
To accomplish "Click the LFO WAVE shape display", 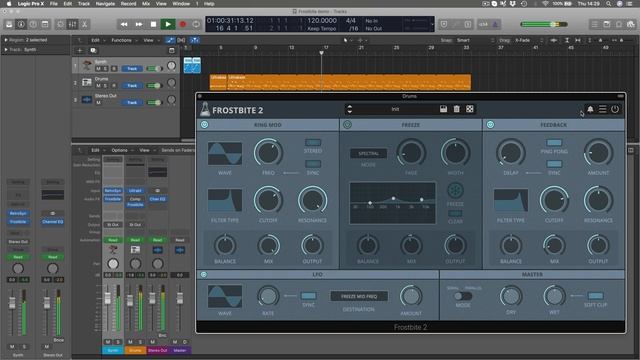I will coord(225,296).
